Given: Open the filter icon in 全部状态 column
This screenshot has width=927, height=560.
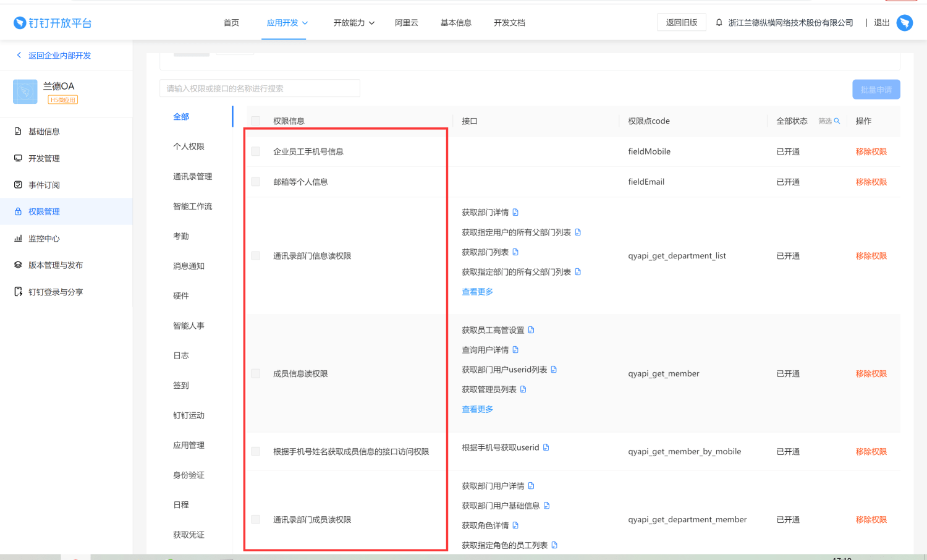Looking at the screenshot, I should [837, 121].
